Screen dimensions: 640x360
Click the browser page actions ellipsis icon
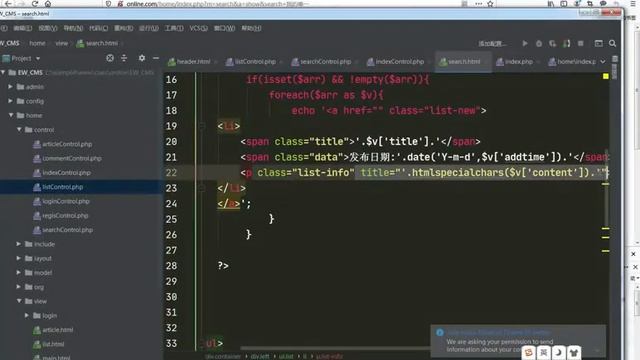[478, 4]
